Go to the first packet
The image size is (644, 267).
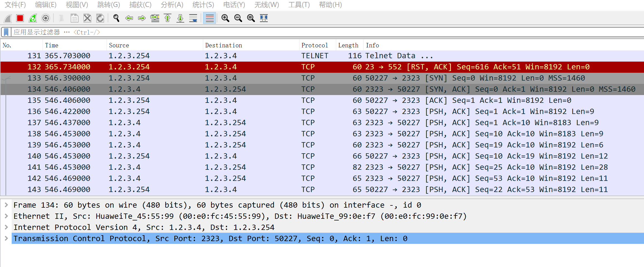(x=168, y=18)
